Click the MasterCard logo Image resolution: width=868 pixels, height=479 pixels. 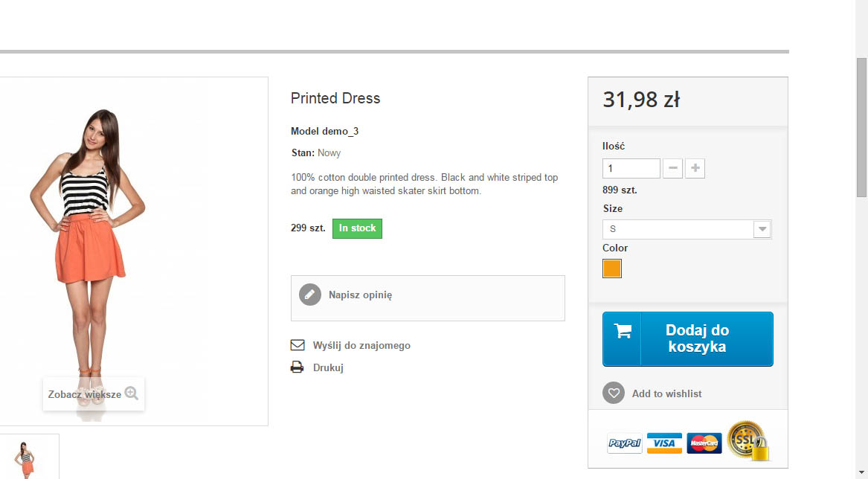[704, 443]
